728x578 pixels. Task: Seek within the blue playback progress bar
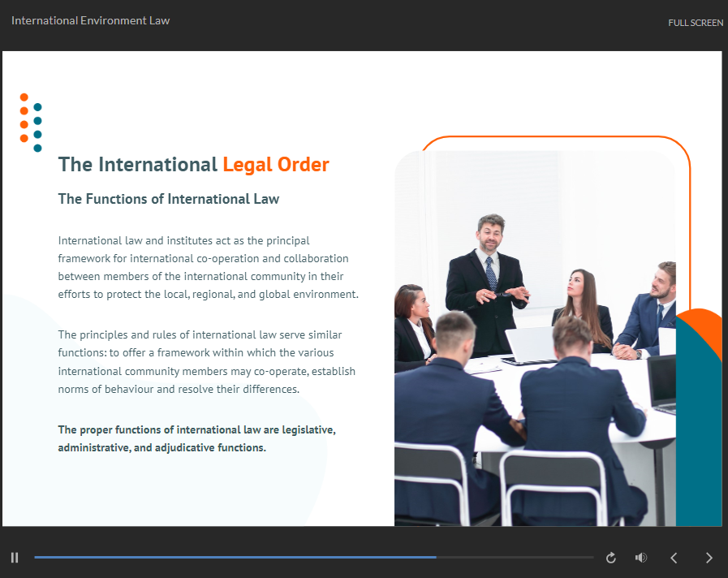pos(314,557)
